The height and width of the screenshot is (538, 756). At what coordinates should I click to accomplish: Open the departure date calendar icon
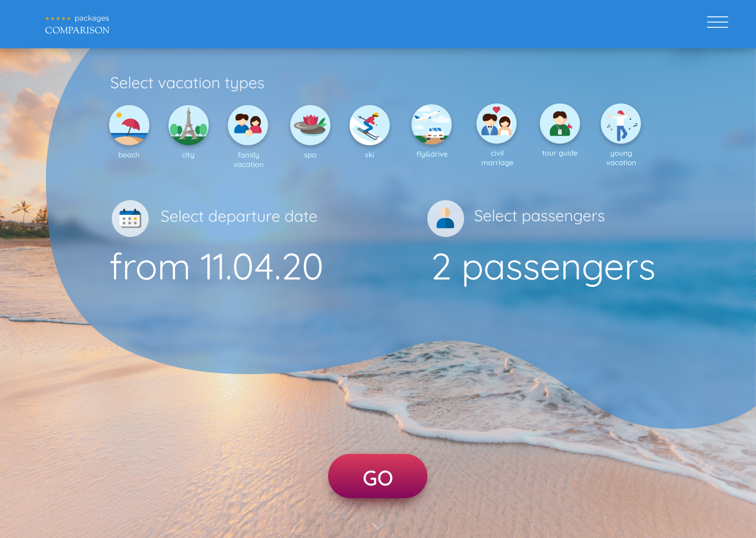pos(130,219)
